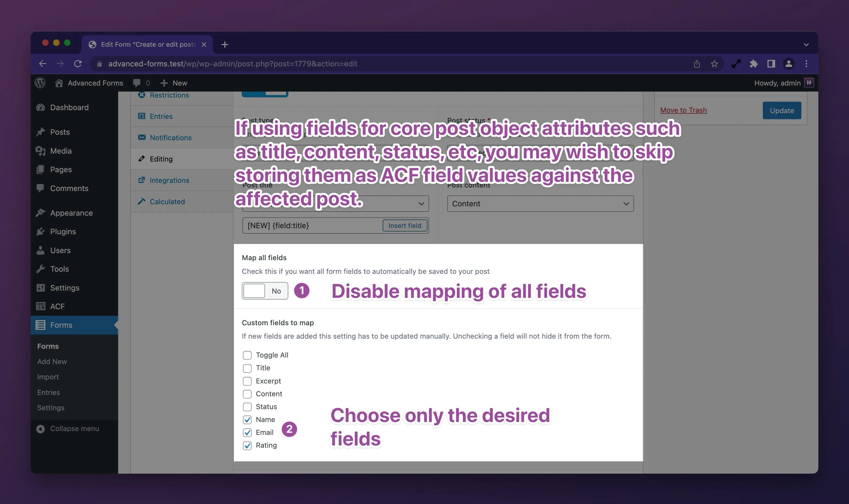Click the browser share icon

[697, 63]
